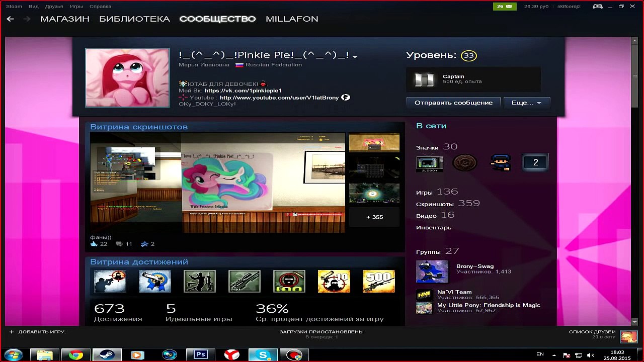This screenshot has height=362, width=644.
Task: Click the first achievement icon with shooter silhouette
Action: (x=110, y=281)
